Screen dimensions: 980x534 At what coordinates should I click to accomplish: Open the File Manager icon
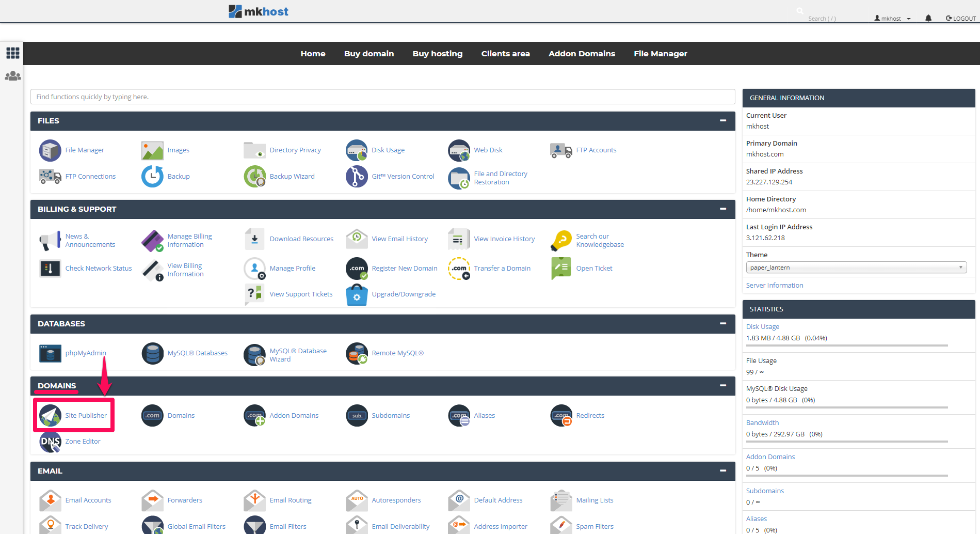50,150
